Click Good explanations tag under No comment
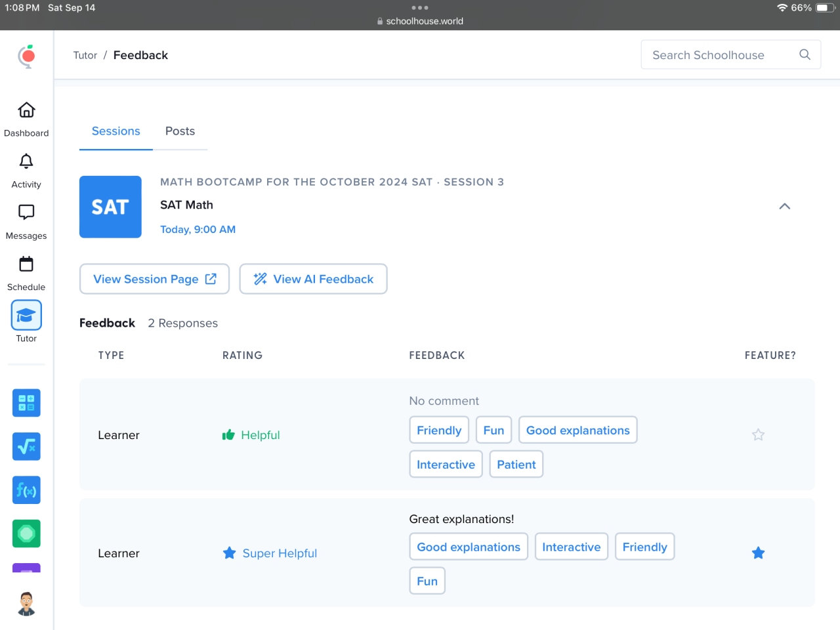 578,430
